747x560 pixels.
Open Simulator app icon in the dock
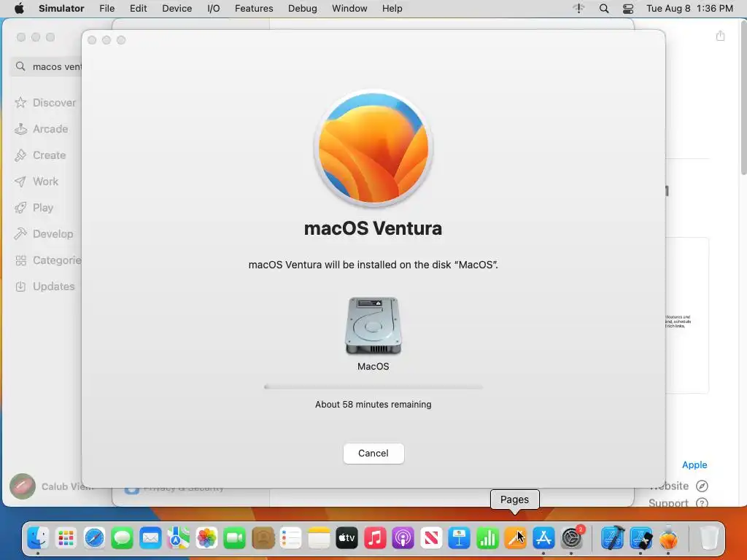point(640,539)
